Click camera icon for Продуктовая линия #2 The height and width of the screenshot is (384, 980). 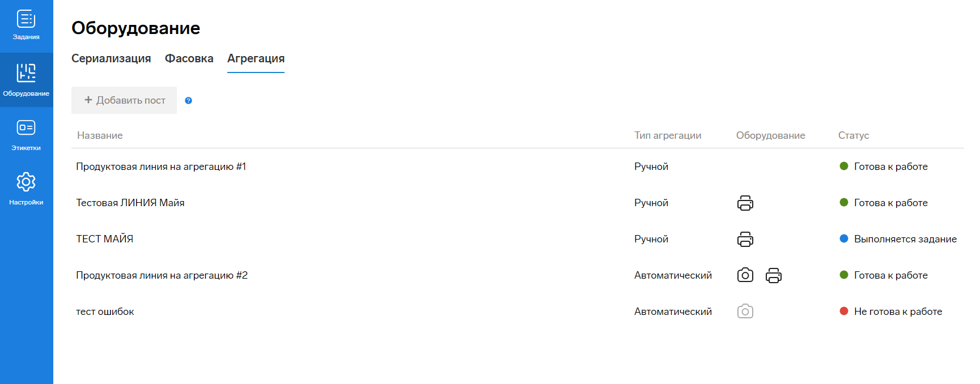pyautogui.click(x=745, y=275)
